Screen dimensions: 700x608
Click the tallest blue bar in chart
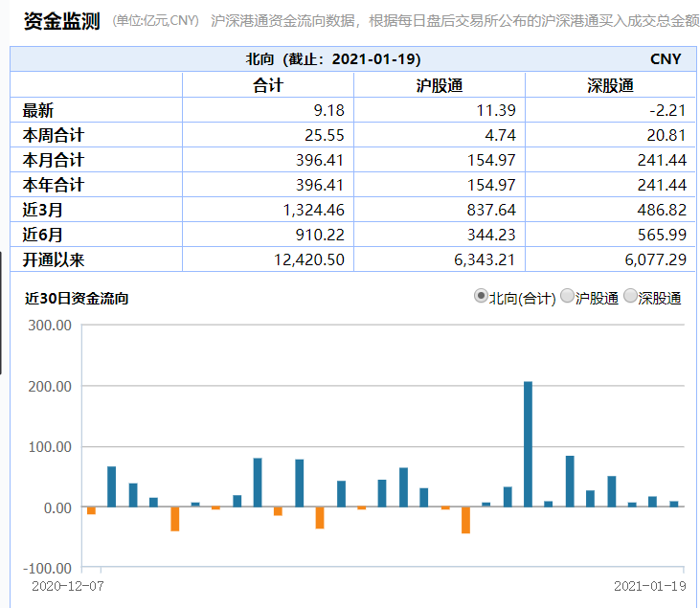(x=528, y=443)
